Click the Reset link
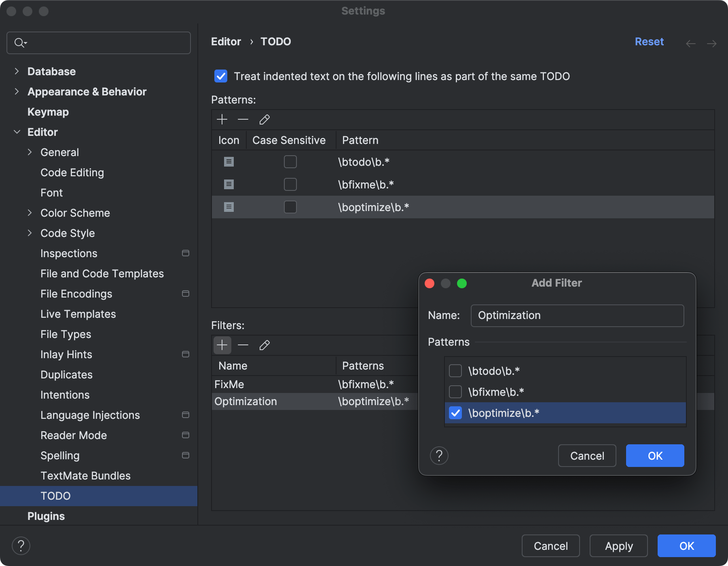 point(649,41)
